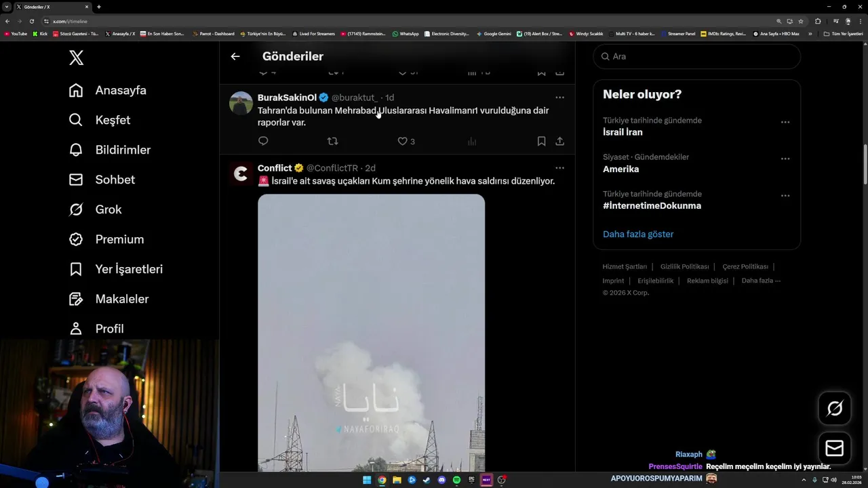Show hidden system tray icons
This screenshot has height=488, width=868.
pyautogui.click(x=805, y=480)
